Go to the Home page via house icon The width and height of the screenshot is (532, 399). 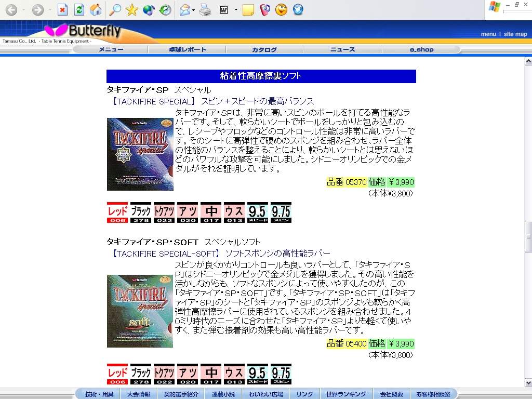coord(96,10)
